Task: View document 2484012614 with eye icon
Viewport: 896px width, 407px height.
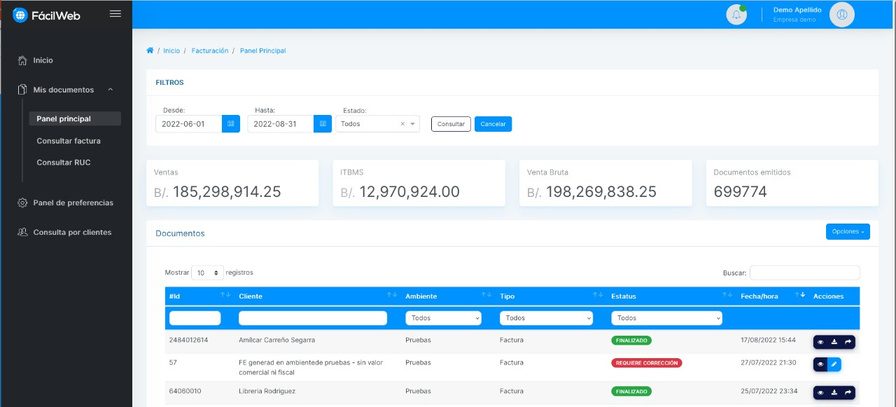Action: coord(821,342)
